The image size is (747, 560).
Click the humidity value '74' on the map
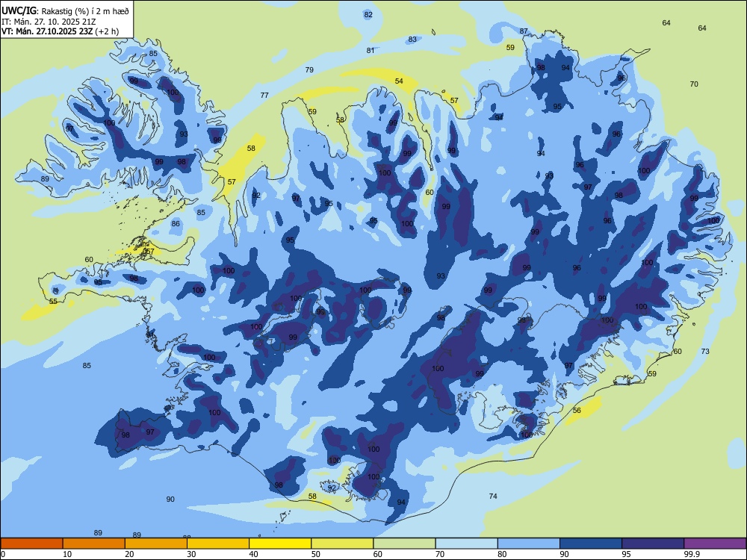pyautogui.click(x=493, y=497)
